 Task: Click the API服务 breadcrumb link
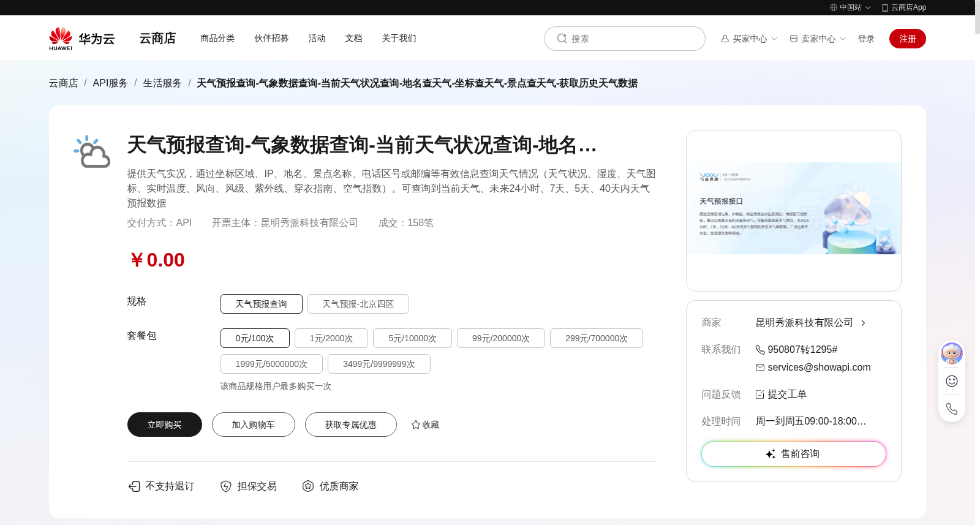tap(110, 83)
